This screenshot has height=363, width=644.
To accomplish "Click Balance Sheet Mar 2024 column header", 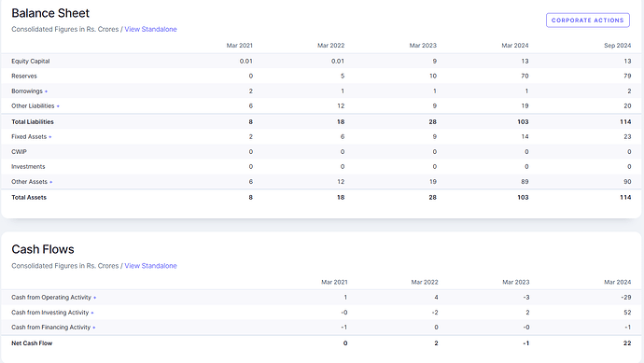I will 515,46.
